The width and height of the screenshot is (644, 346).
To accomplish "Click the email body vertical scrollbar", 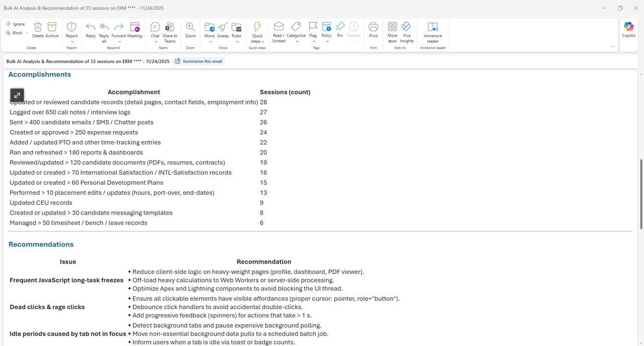I will (x=640, y=194).
